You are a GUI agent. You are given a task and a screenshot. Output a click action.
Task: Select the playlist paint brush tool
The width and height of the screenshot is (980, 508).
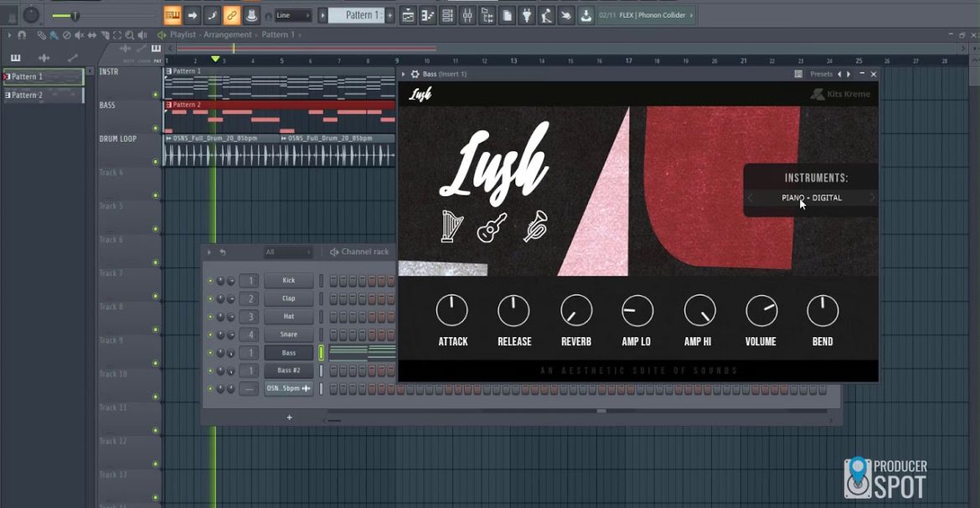point(54,35)
